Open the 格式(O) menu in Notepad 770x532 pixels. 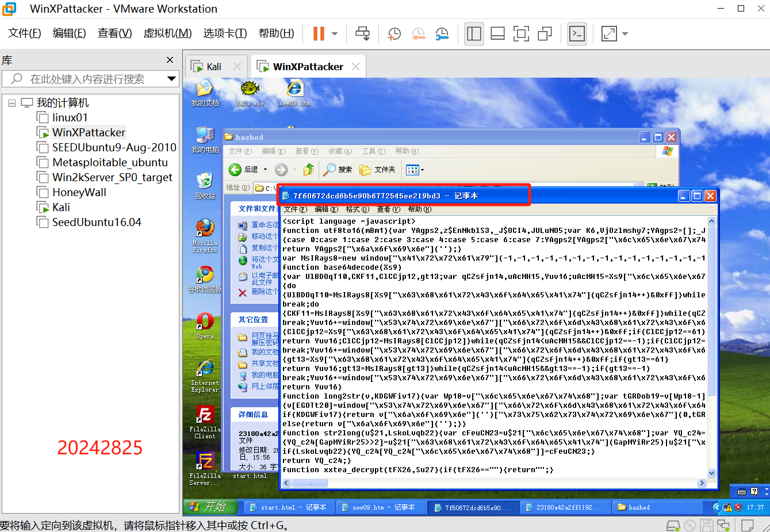[357, 209]
